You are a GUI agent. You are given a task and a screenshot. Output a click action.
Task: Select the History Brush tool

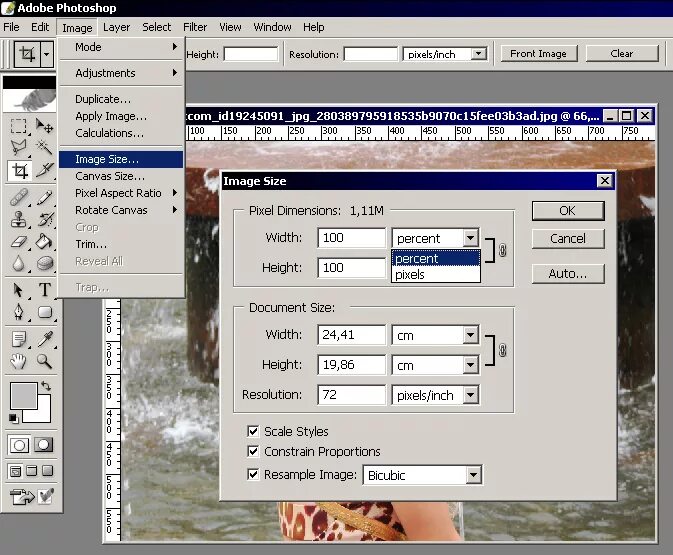click(x=44, y=219)
